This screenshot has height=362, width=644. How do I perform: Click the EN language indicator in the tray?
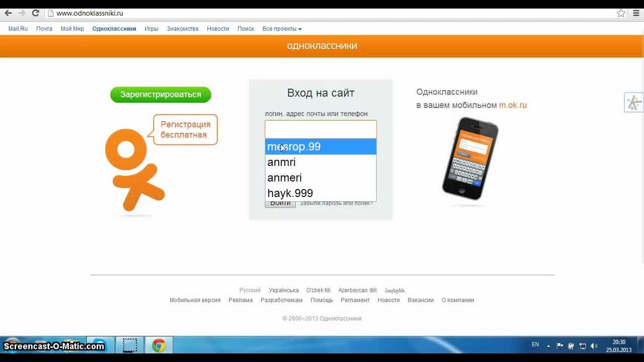click(535, 345)
